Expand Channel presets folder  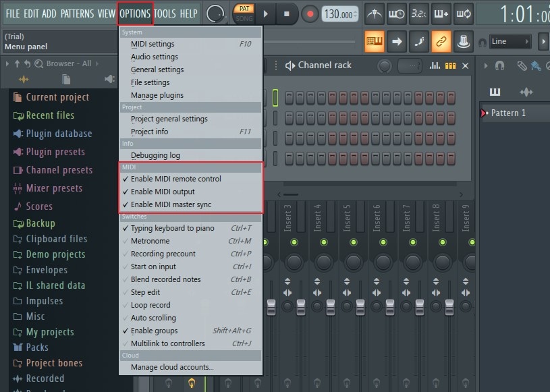[x=53, y=170]
